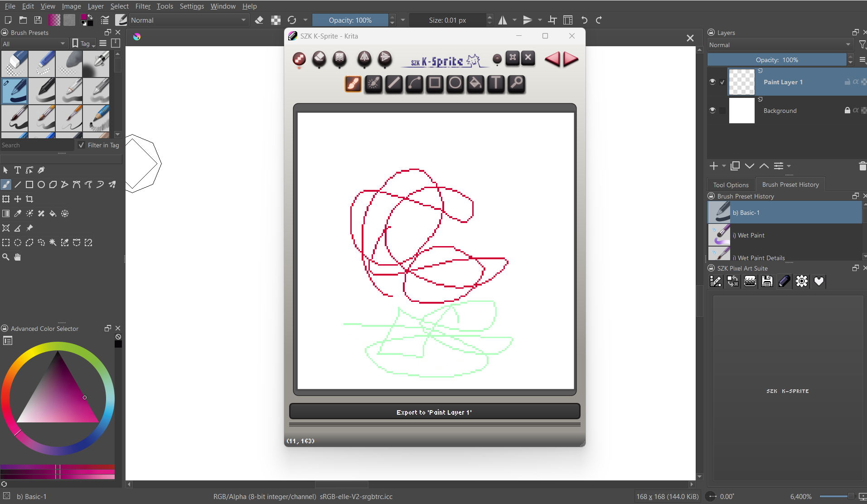867x504 pixels.
Task: Open the Normal blending mode dropdown in toolbar
Action: click(188, 20)
